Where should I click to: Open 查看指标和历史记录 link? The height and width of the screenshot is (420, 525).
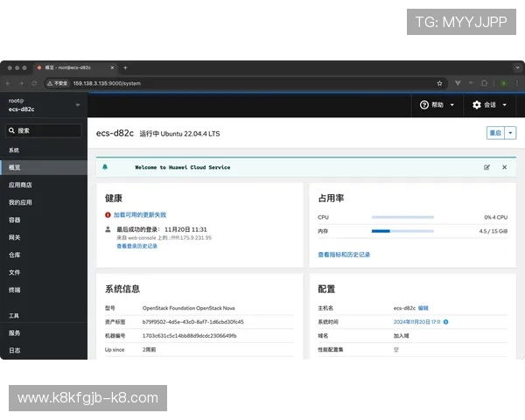click(x=344, y=255)
